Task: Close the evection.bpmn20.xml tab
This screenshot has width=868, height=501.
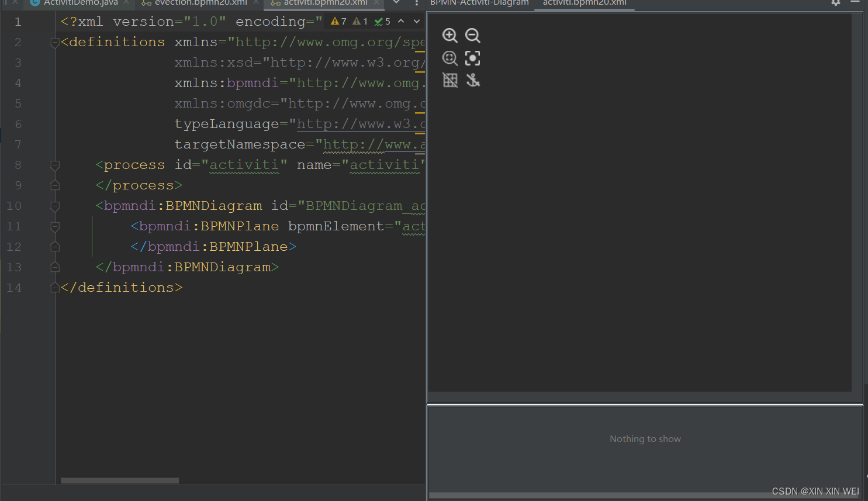Action: coord(256,3)
